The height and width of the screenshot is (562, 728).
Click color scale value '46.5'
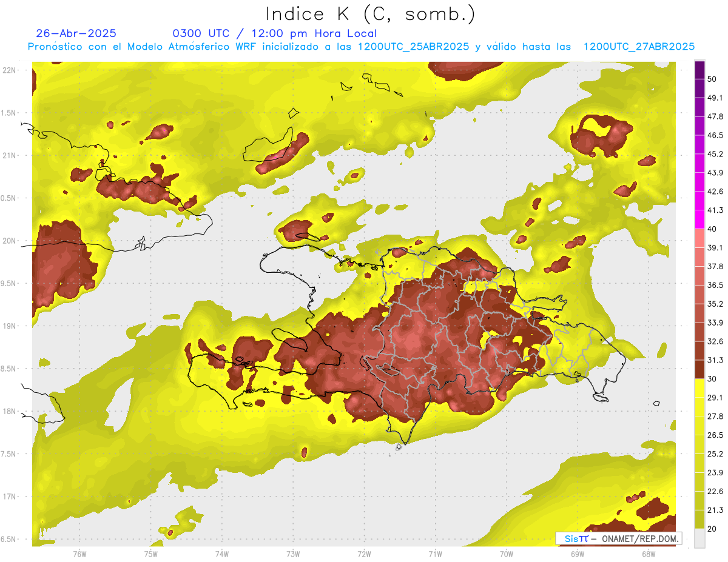pyautogui.click(x=715, y=135)
